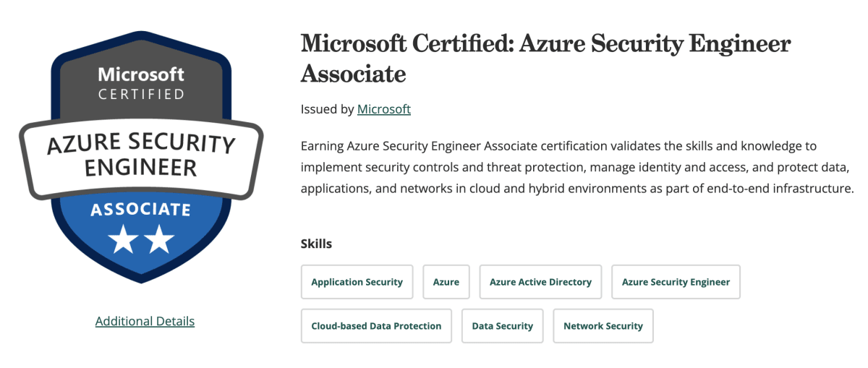
Task: Open the Cloud-based Data Protection skill tag
Action: coord(376,326)
